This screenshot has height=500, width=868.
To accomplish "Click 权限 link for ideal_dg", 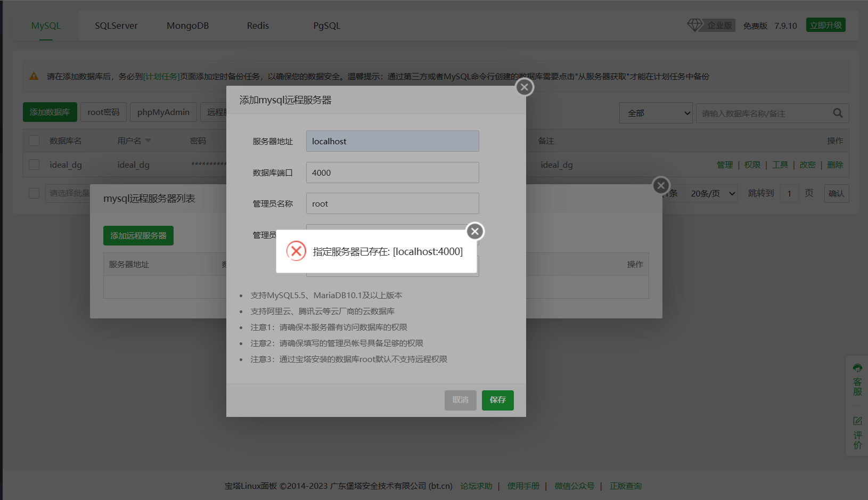I will click(x=752, y=165).
